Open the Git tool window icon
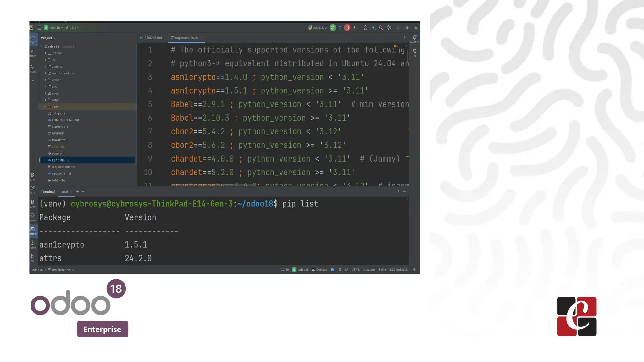This screenshot has height=362, width=644. [x=32, y=257]
